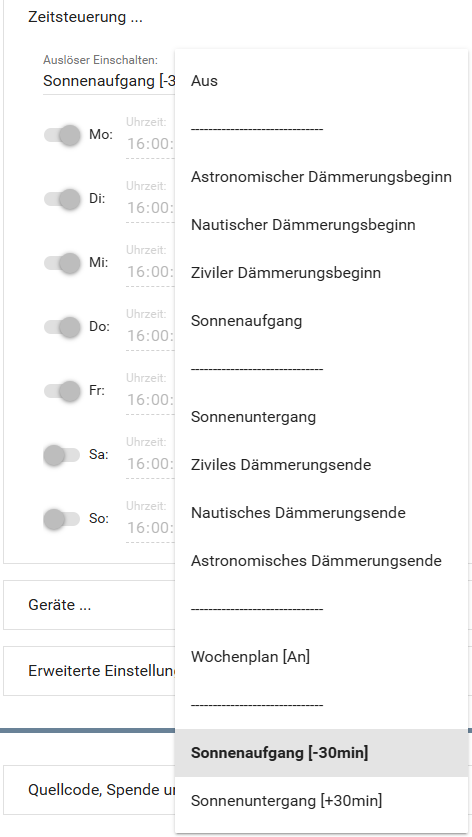Toggle the Di weekday switch

point(62,199)
